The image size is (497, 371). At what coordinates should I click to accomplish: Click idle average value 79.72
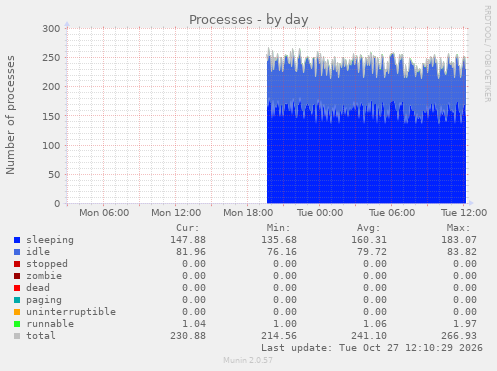pyautogui.click(x=372, y=252)
